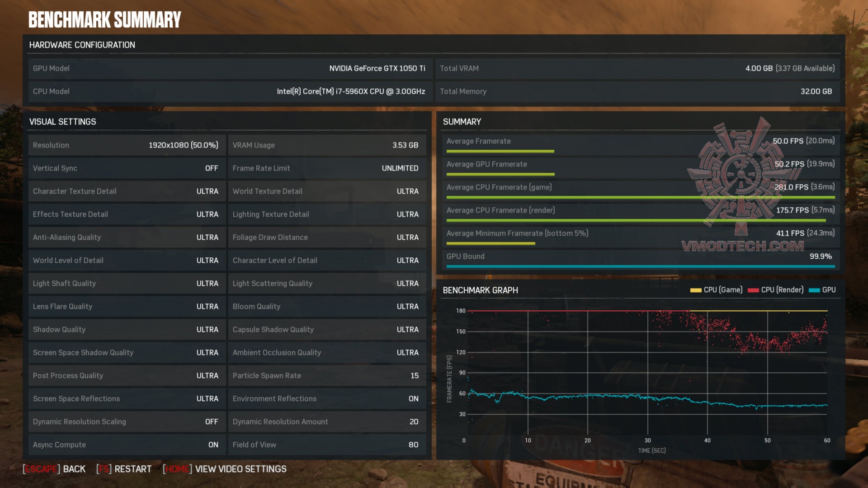Click the Particle Spawn Rate value 15
Screen dimensions: 868x488
click(415, 376)
